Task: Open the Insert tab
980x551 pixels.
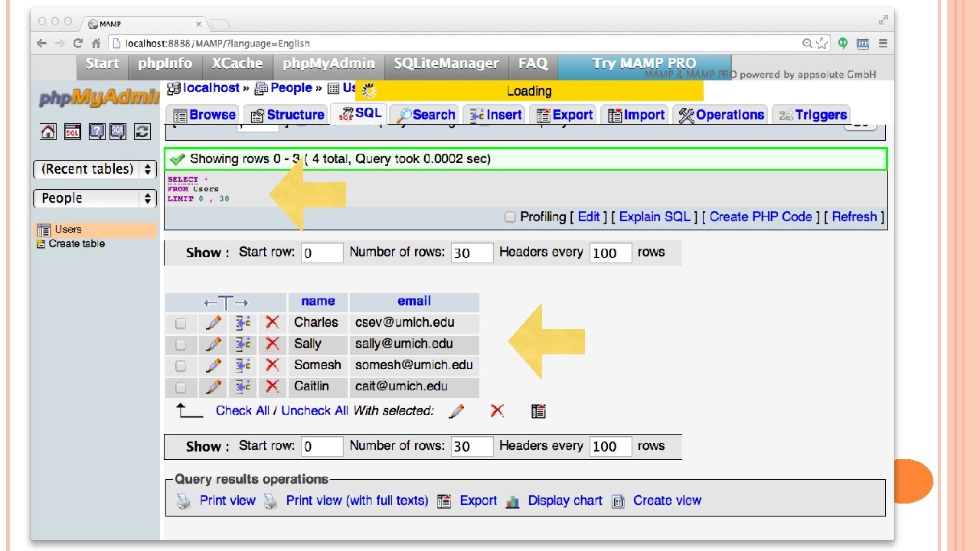Action: (495, 115)
